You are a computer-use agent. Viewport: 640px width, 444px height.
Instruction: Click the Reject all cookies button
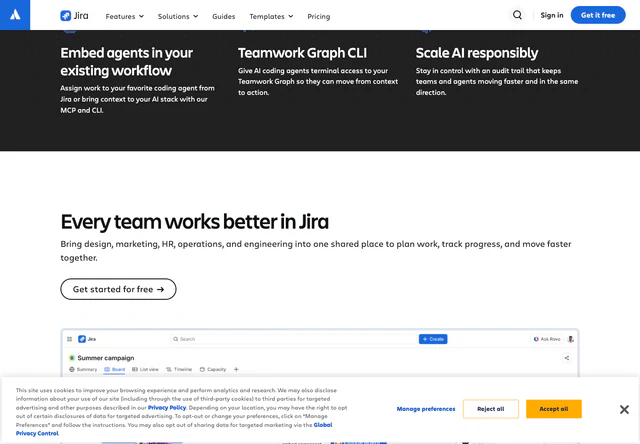491,409
